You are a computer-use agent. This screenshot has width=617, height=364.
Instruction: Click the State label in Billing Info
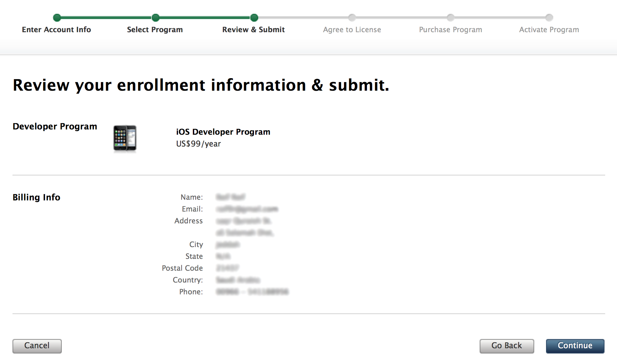tap(194, 256)
